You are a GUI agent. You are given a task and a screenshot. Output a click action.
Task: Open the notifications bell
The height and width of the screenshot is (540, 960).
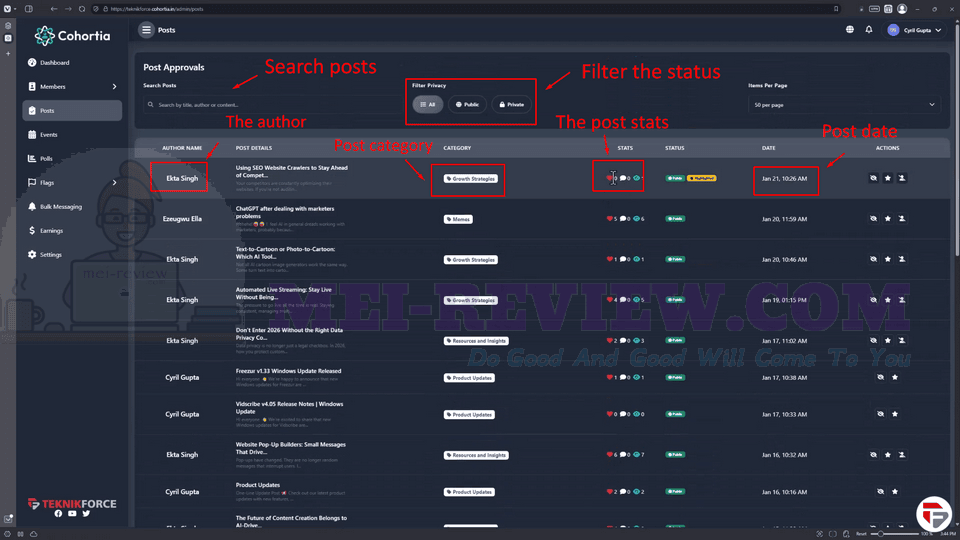869,29
